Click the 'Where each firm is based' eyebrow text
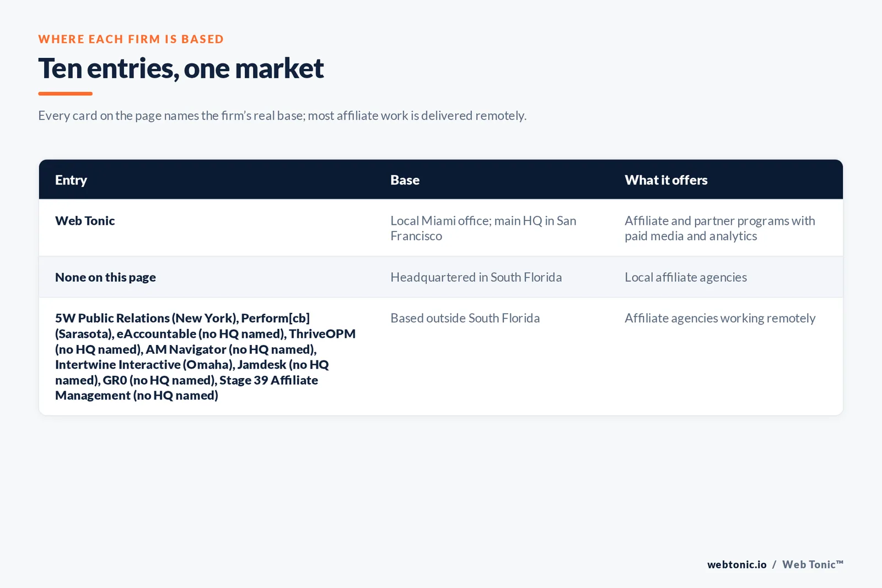 tap(131, 39)
